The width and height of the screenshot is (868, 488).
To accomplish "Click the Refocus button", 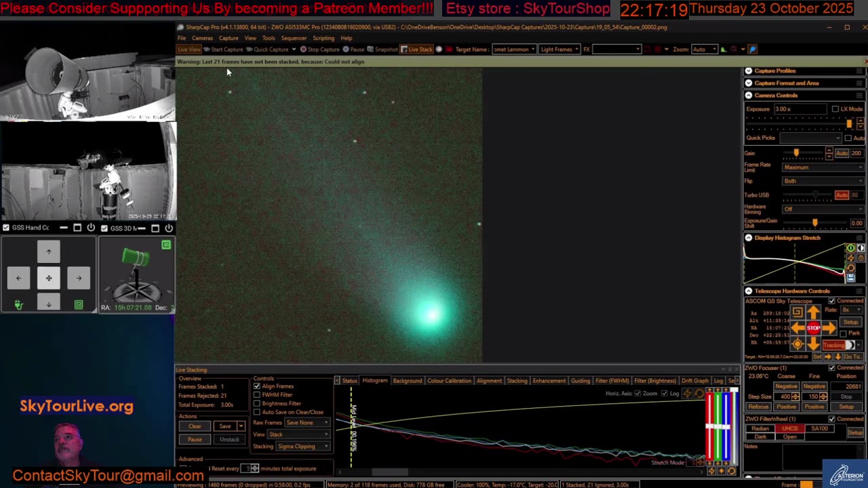I will click(758, 407).
